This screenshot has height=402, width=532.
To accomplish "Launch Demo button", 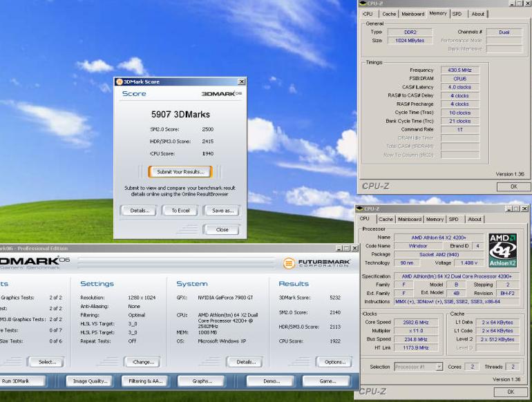I will click(271, 381).
